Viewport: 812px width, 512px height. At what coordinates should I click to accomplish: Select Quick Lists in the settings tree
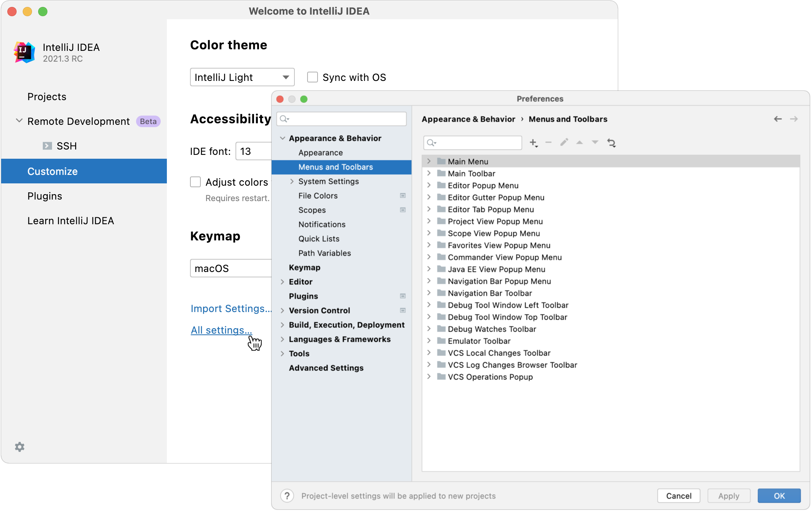tap(341, 239)
